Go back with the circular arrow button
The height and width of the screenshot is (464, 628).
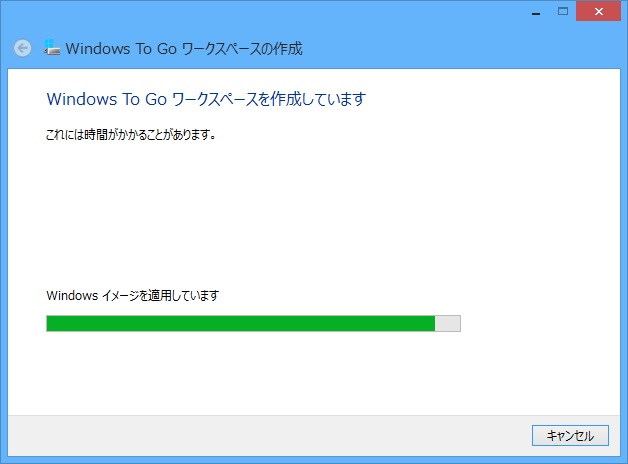click(22, 48)
